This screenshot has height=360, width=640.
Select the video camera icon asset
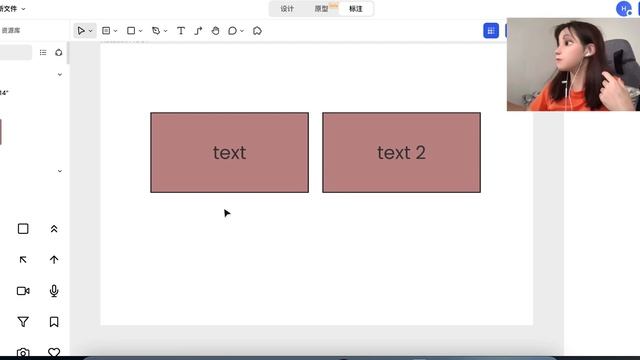(x=23, y=291)
